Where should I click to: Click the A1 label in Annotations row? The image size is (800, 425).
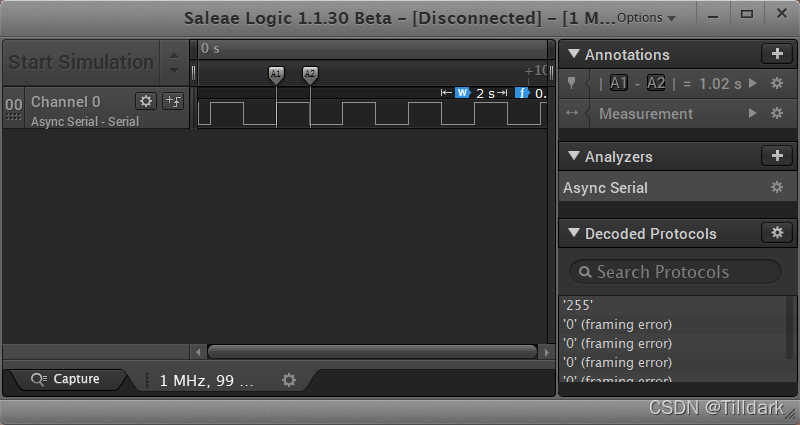pos(618,83)
